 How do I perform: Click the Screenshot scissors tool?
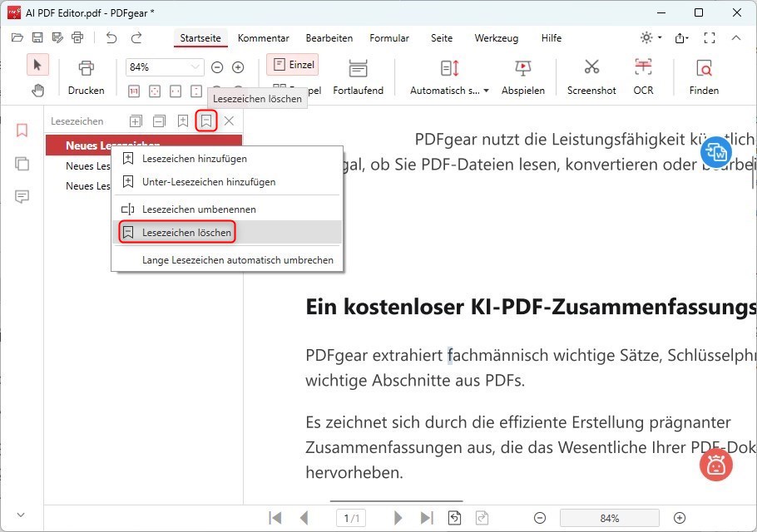(591, 77)
